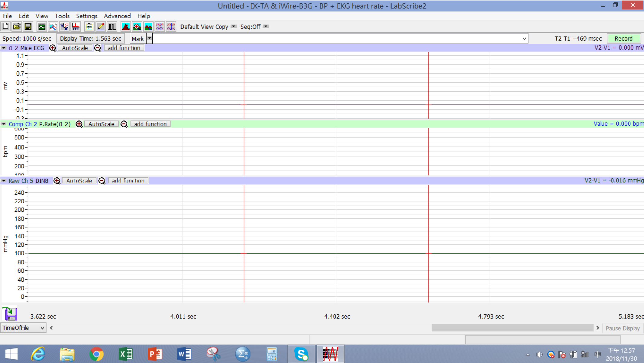Image resolution: width=644 pixels, height=363 pixels.
Task: Click the two cursors toolbar icon
Action: point(160,27)
